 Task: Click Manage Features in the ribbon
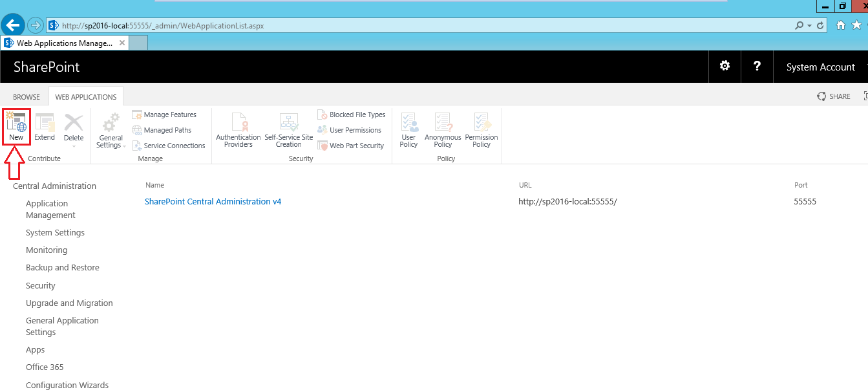(x=164, y=114)
